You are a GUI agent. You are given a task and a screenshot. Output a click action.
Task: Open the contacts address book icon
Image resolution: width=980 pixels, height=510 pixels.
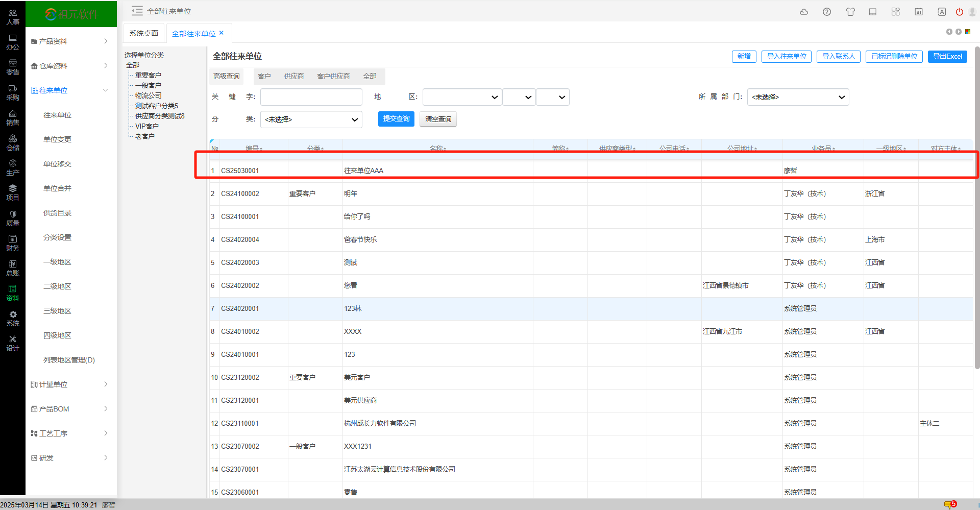942,12
